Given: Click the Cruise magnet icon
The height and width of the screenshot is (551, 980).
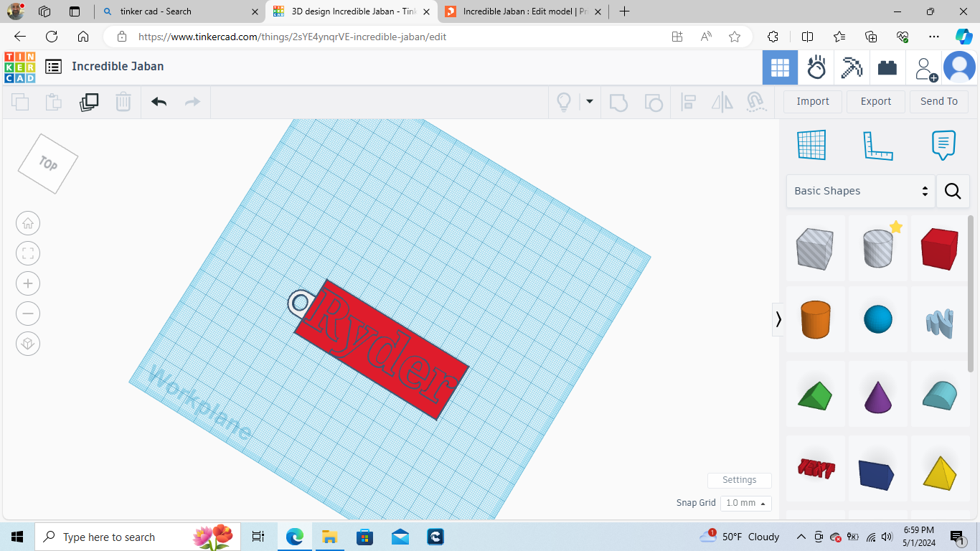Looking at the screenshot, I should [x=755, y=102].
